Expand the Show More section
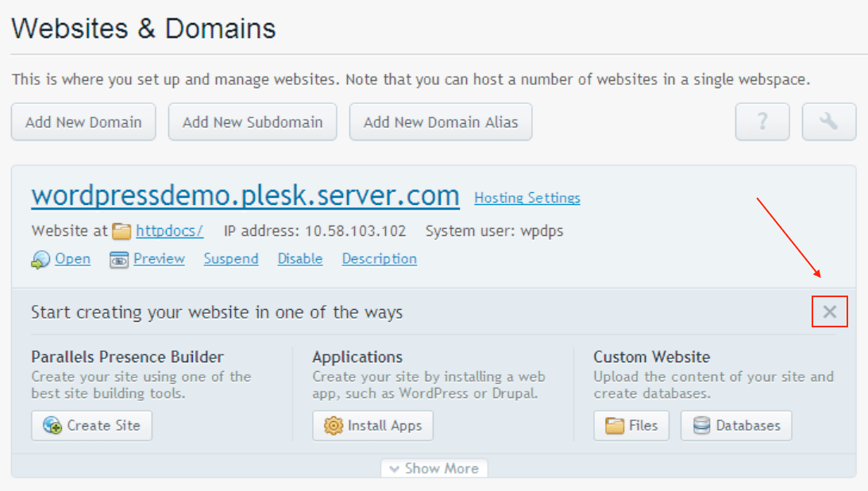Viewport: 868px width, 491px height. pyautogui.click(x=434, y=469)
